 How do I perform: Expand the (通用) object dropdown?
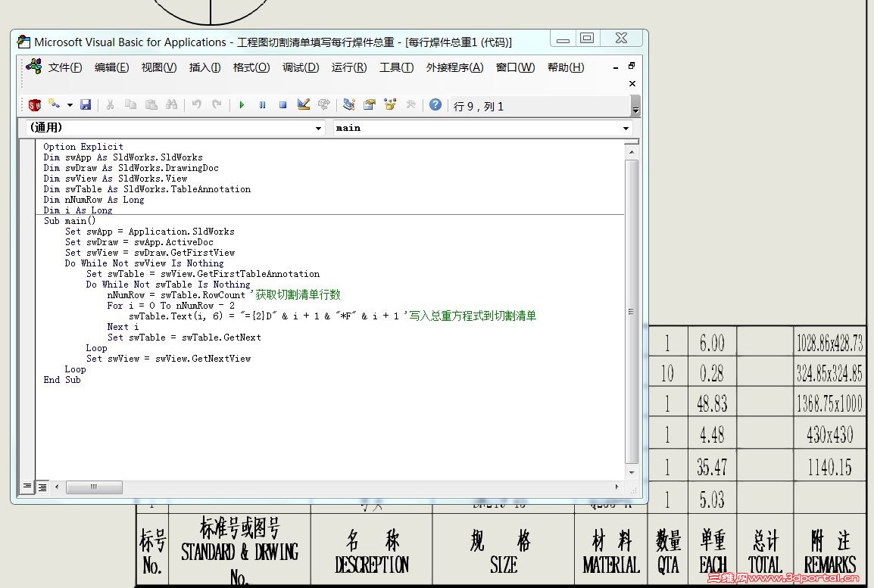tap(318, 128)
